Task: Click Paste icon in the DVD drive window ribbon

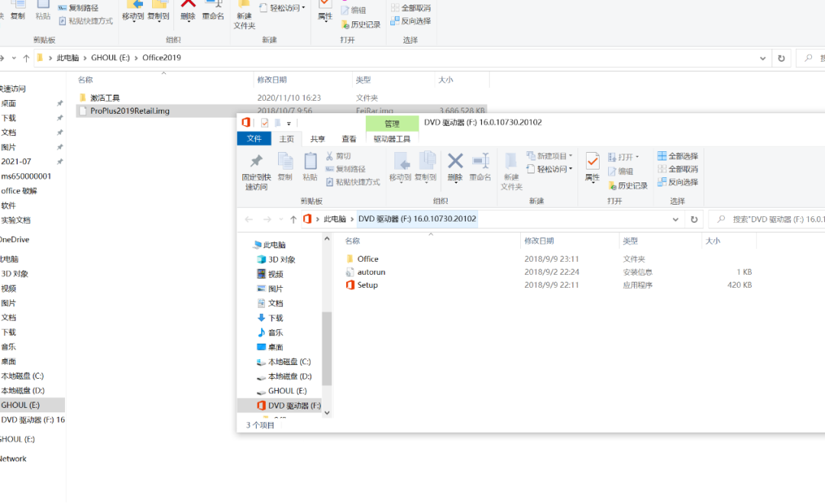Action: [x=310, y=166]
